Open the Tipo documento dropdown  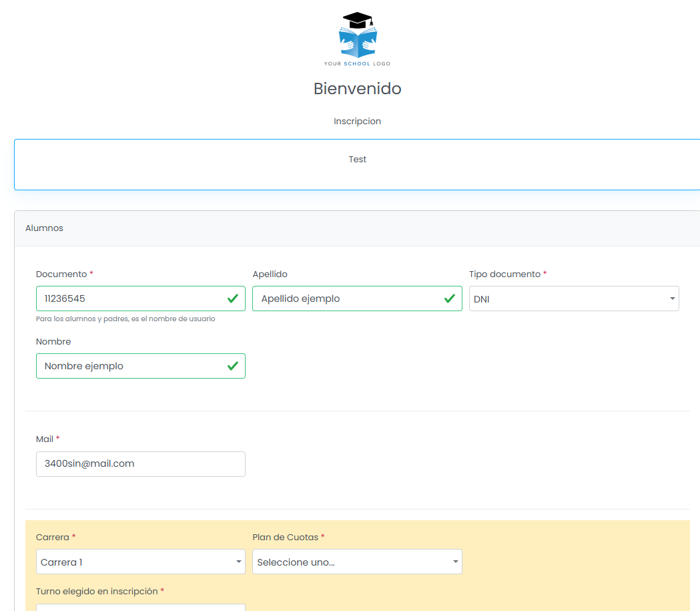point(574,298)
